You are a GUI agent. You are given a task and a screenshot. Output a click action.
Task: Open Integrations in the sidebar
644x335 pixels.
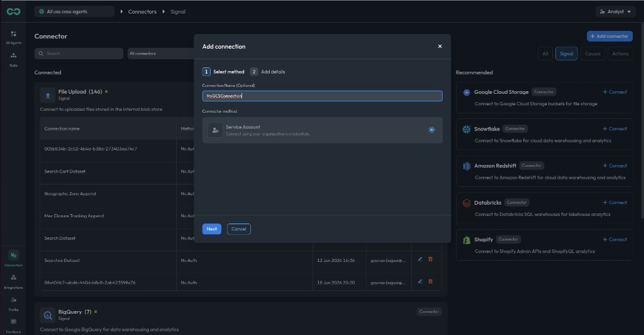pyautogui.click(x=13, y=281)
